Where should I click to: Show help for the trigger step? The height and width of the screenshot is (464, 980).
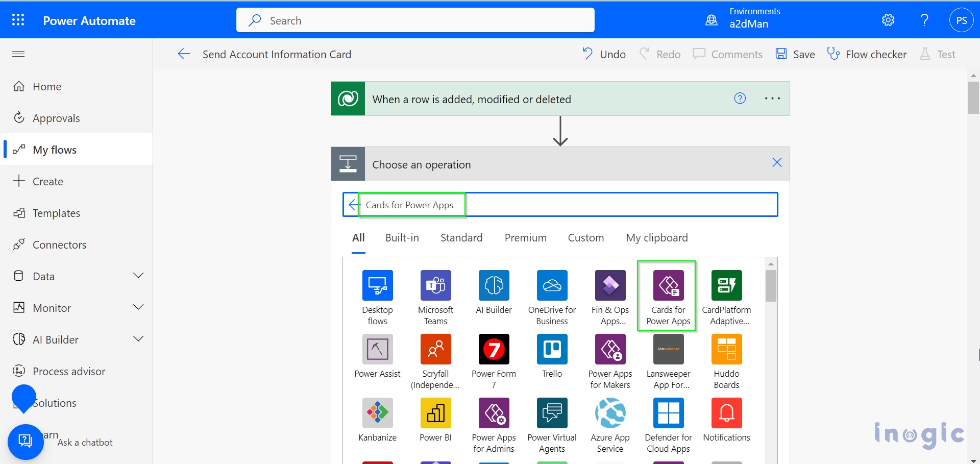740,99
